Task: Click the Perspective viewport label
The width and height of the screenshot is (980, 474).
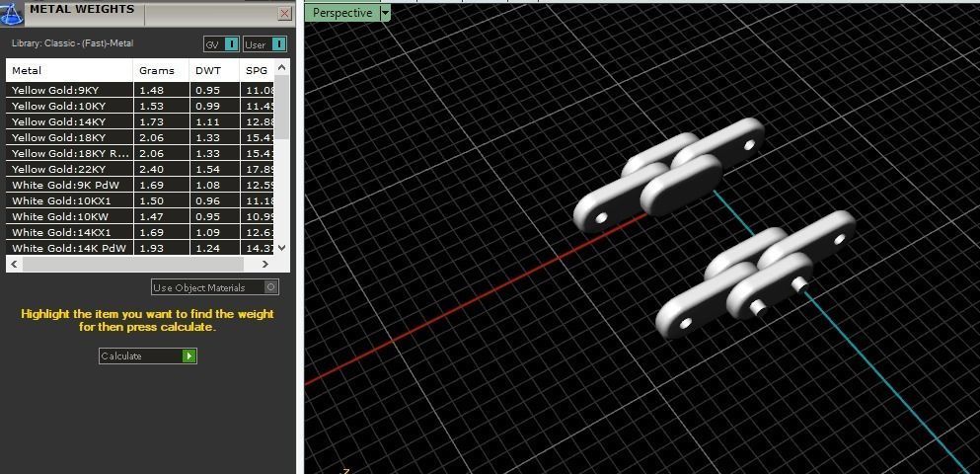Action: 342,13
